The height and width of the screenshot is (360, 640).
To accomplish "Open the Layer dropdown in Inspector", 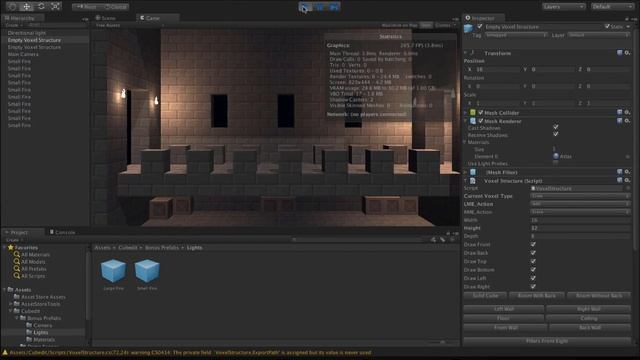I will pyautogui.click(x=598, y=35).
